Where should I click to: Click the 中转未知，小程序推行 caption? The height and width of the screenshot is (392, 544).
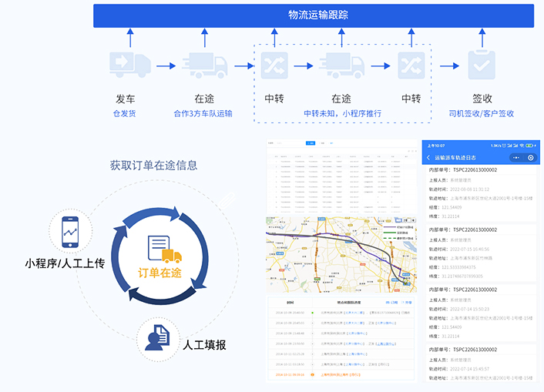[342, 113]
